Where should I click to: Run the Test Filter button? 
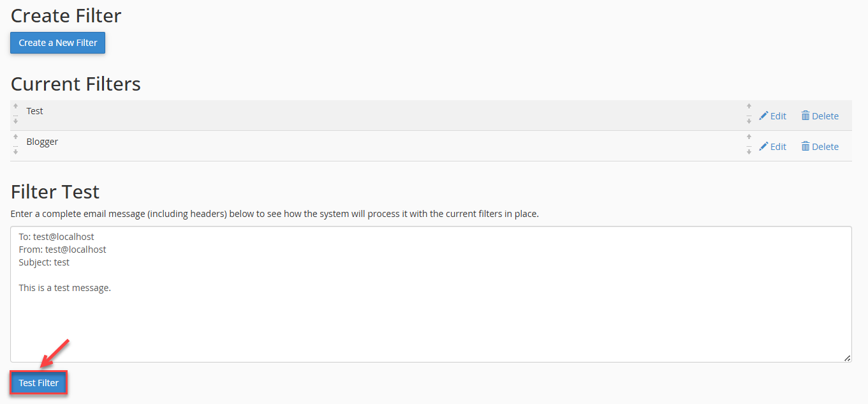38,383
